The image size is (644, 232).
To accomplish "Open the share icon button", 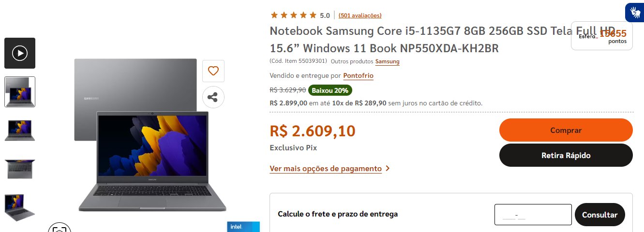I will pos(213,97).
